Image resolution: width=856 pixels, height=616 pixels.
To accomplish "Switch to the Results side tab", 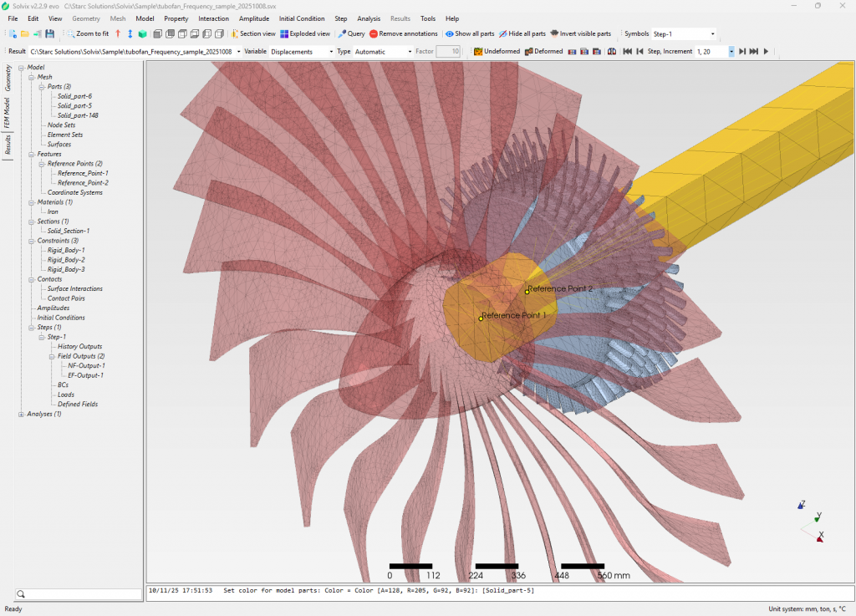I will (x=8, y=145).
